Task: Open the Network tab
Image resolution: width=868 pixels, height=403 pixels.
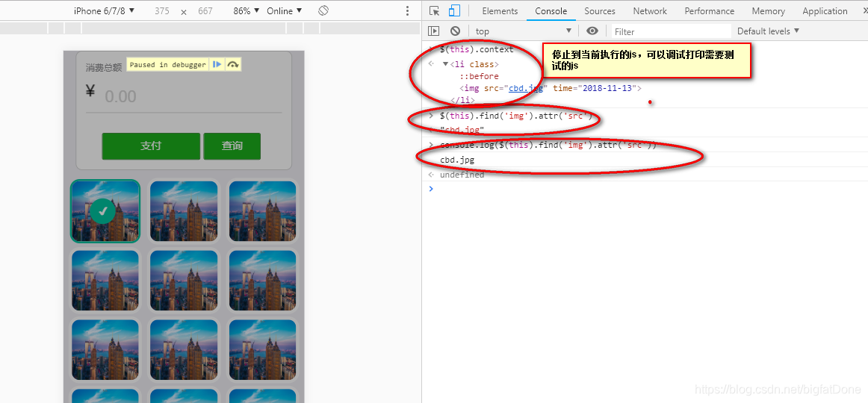Action: pyautogui.click(x=650, y=11)
